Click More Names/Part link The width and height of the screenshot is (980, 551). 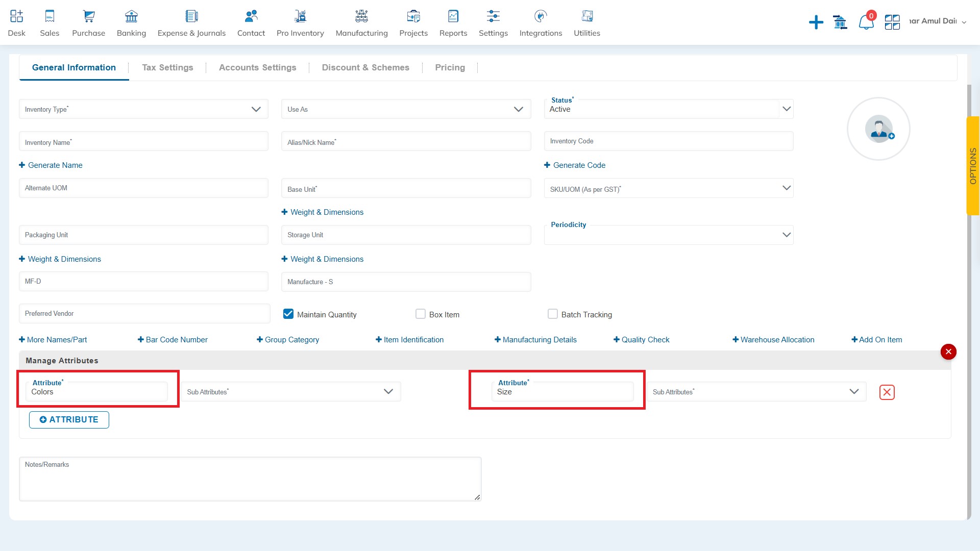tap(53, 340)
